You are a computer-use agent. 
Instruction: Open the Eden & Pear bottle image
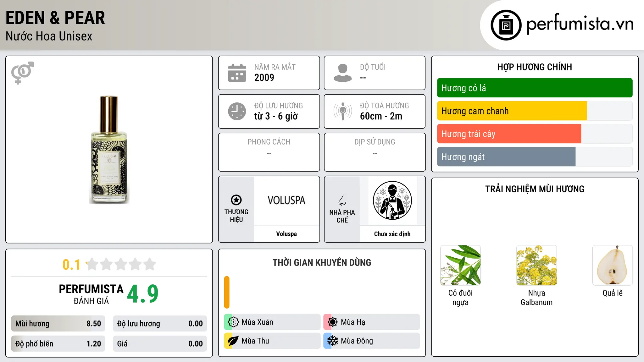click(109, 150)
